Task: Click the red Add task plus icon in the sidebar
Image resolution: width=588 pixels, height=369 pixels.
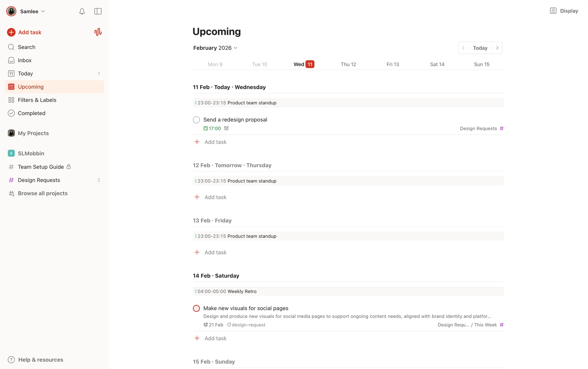Action: pos(11,32)
